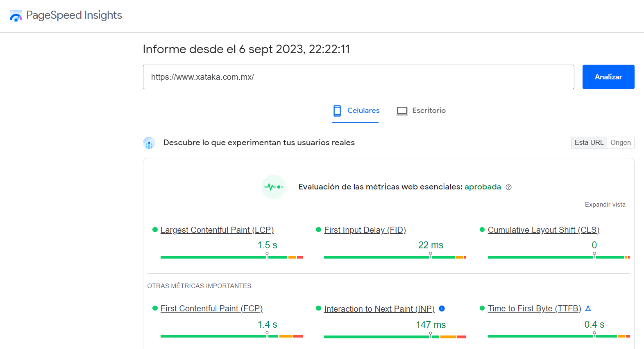
Task: Click the CLS distribution bar
Action: (559, 257)
